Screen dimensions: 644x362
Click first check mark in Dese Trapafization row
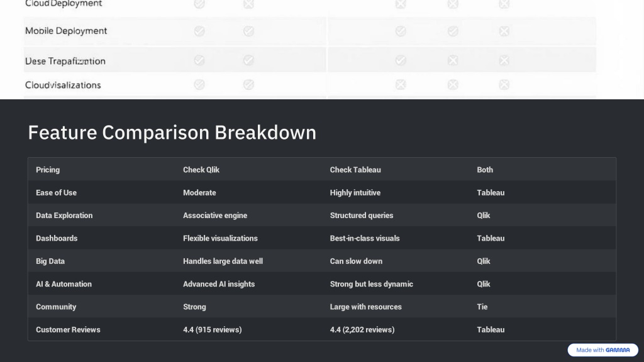[x=199, y=60]
